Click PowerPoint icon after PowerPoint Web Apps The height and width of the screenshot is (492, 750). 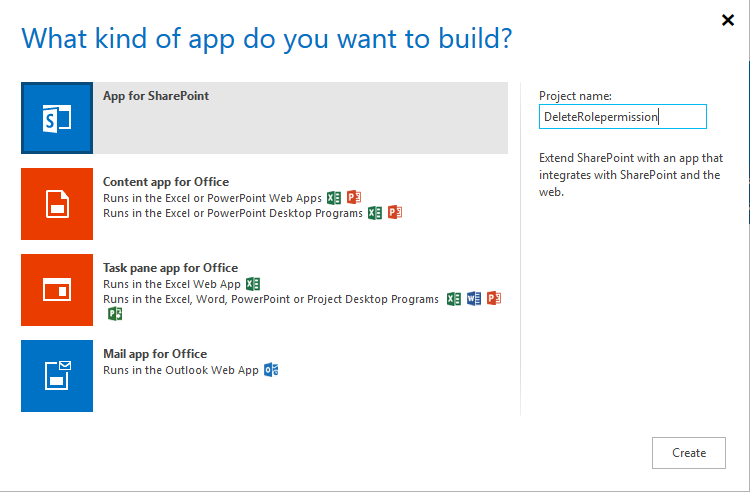[x=354, y=197]
